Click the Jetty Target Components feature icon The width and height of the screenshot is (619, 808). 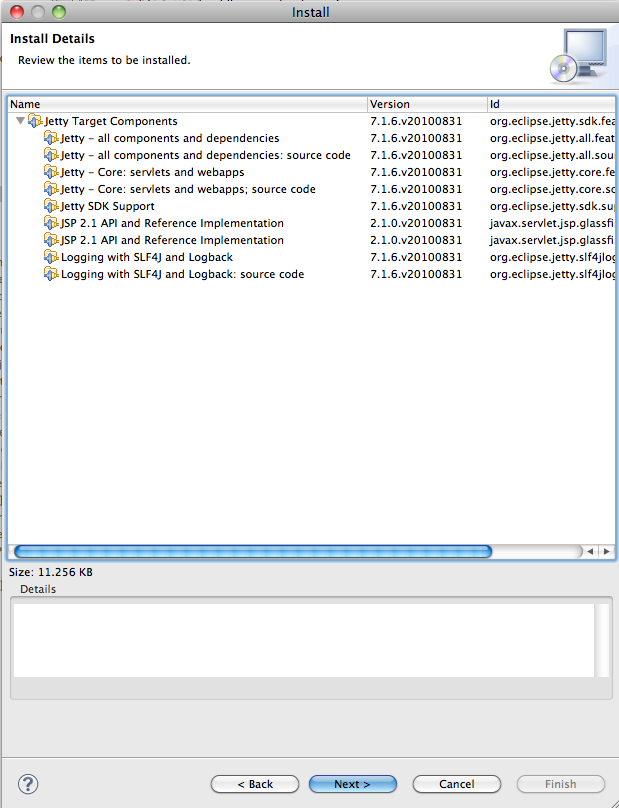point(35,121)
